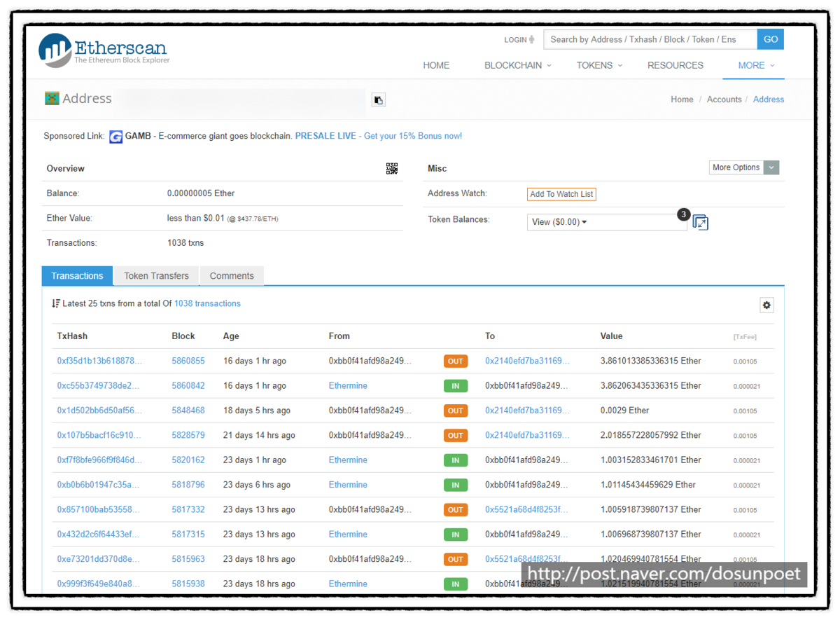Click the Latest 25 txns sort icon
840x620 pixels.
click(56, 304)
